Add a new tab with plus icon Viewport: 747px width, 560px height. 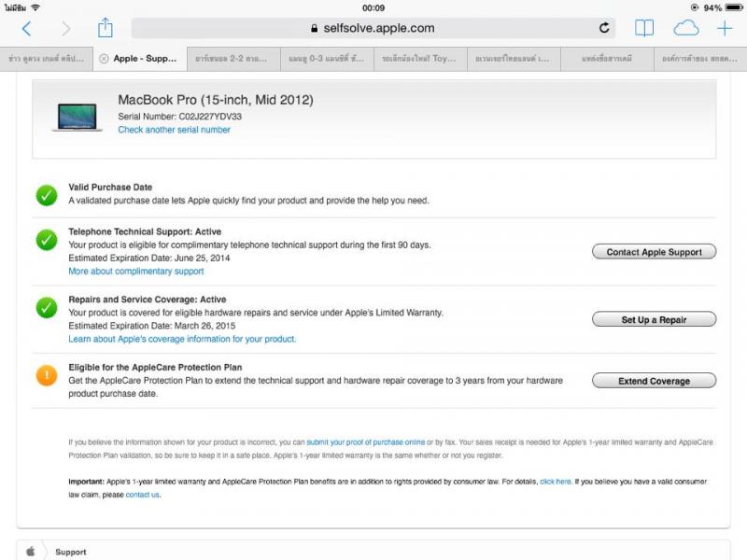[725, 29]
